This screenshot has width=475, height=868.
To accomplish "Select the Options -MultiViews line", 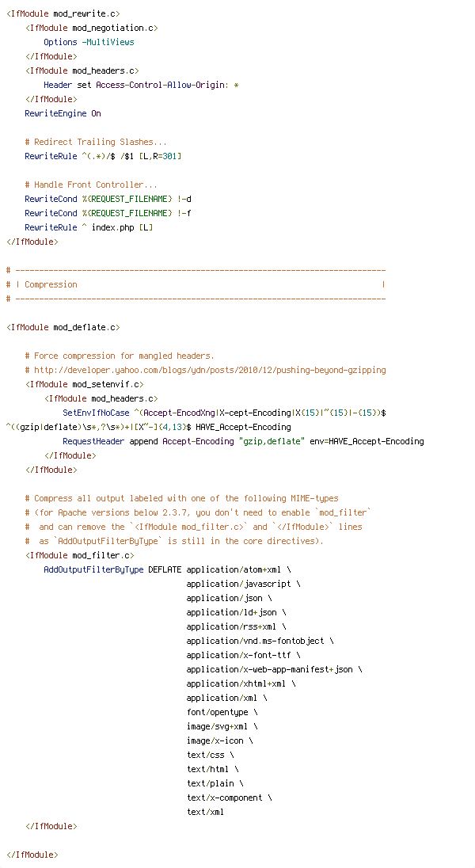I will [89, 42].
